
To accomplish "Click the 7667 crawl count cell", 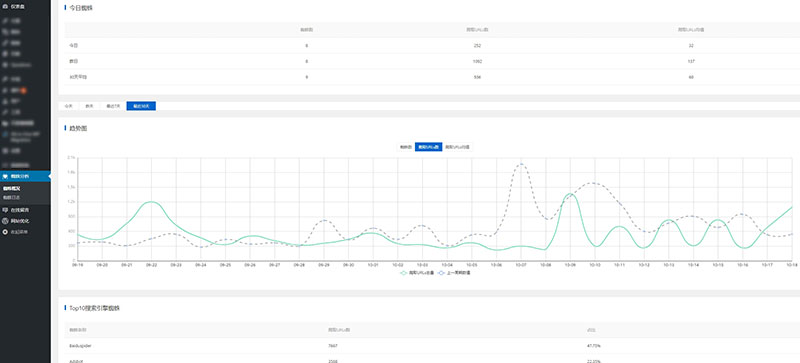I will pyautogui.click(x=333, y=346).
